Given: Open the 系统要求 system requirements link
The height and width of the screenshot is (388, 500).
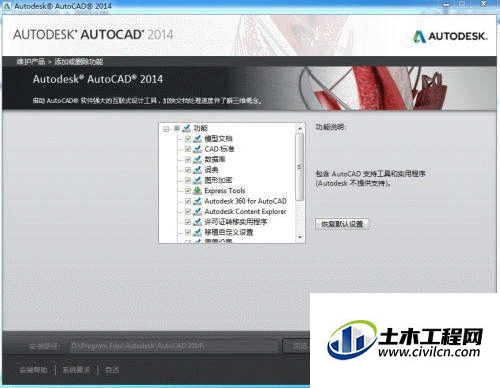Looking at the screenshot, I should click(x=76, y=370).
